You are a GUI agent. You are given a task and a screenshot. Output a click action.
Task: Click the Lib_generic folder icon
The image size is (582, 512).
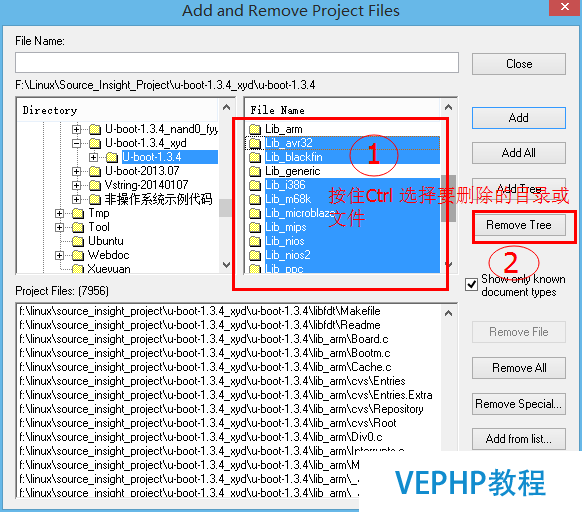point(255,171)
